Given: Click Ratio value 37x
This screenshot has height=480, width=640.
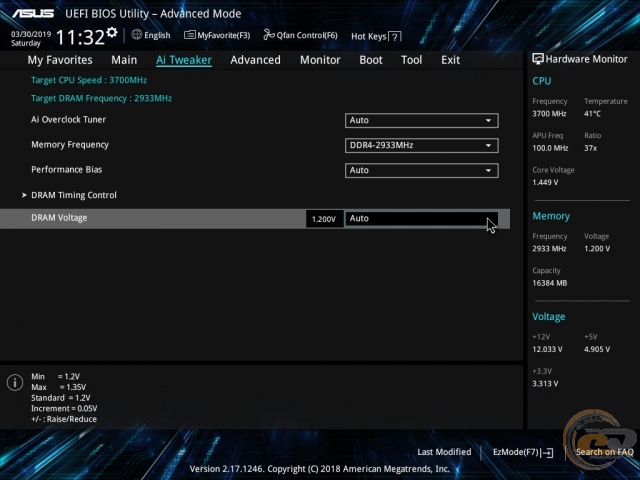Looking at the screenshot, I should [590, 148].
